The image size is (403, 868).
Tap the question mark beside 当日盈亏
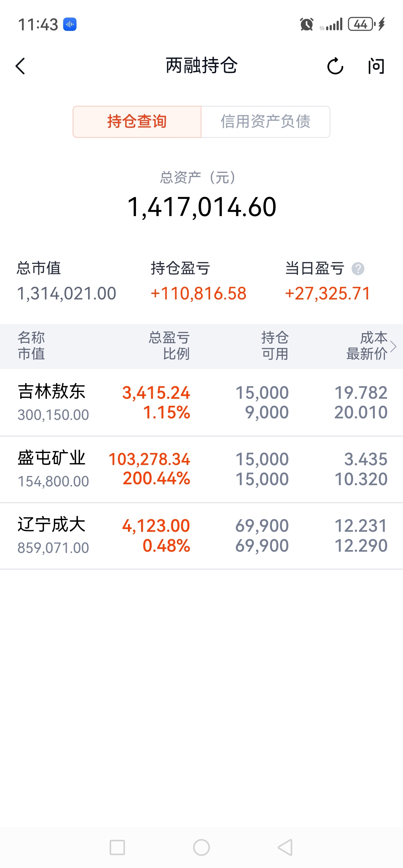click(358, 269)
